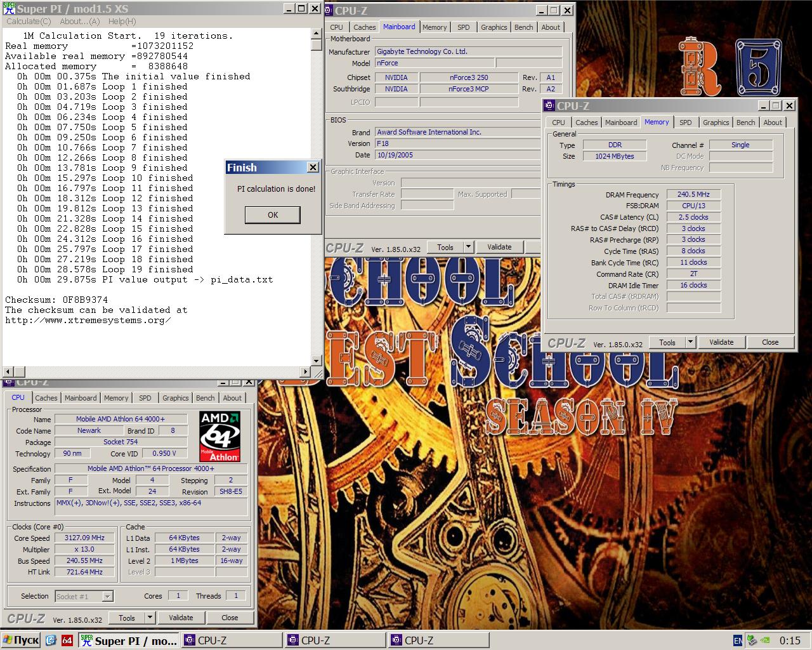Switch to the Graphics tab in the CPU-Z Memory window
This screenshot has width=812, height=650.
pyautogui.click(x=716, y=123)
